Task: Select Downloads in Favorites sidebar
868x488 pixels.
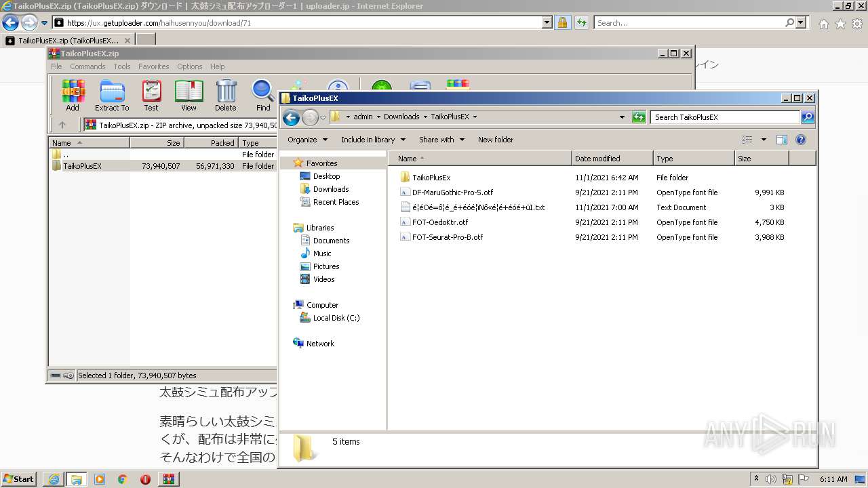Action: click(331, 189)
